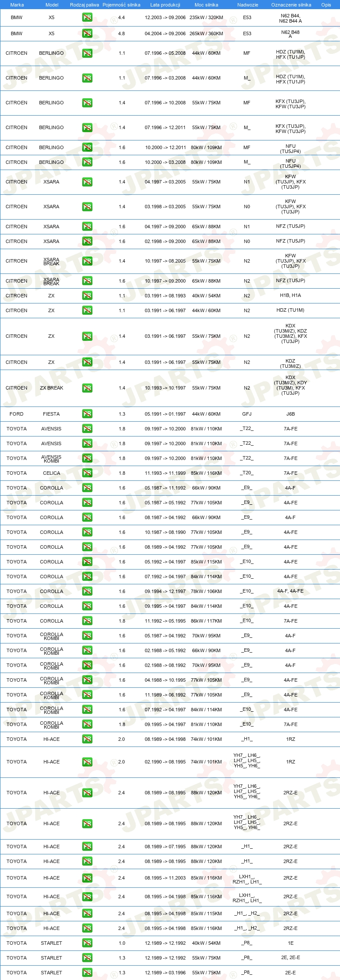Select the fuel icon in HI-ACE 08.1989 -> 04.1998 row
Image resolution: width=340 pixels, height=980 pixels.
coord(87,739)
